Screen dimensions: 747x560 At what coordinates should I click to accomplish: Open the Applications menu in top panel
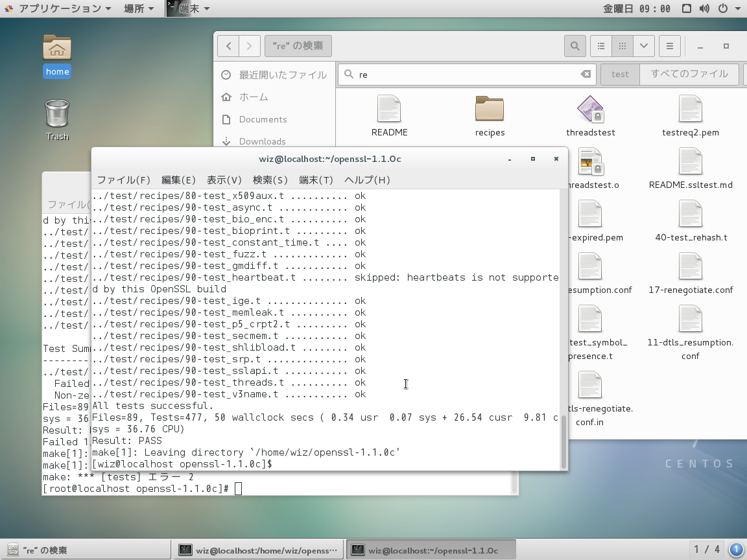pos(58,8)
